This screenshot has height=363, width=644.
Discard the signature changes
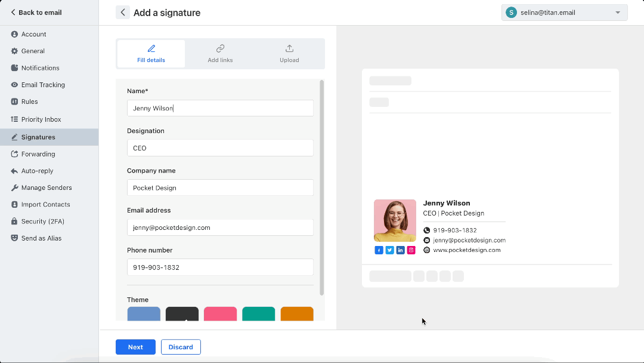point(181,347)
